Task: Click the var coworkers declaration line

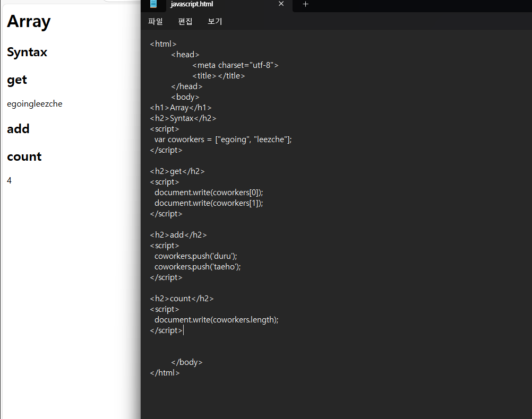Action: pyautogui.click(x=223, y=139)
